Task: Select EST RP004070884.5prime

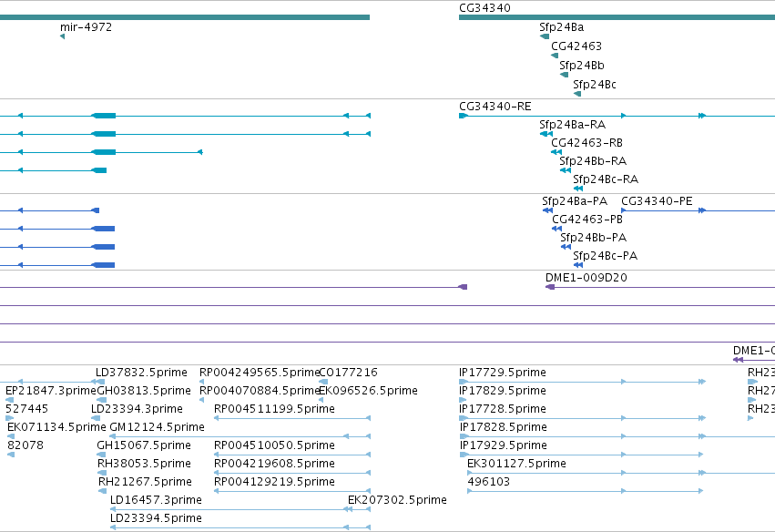Action: coord(260,391)
